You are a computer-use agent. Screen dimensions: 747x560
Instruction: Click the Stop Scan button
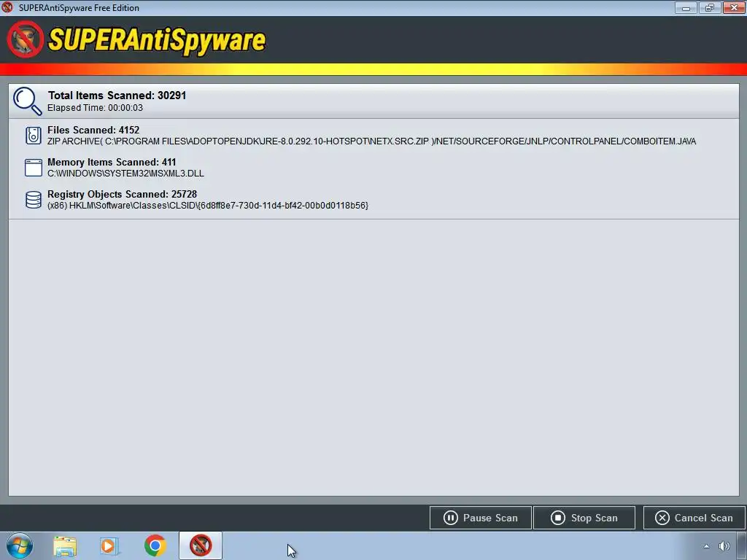584,518
